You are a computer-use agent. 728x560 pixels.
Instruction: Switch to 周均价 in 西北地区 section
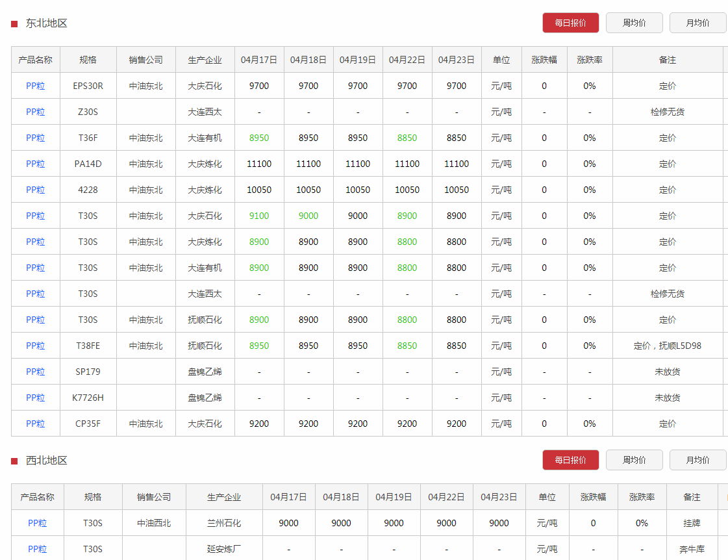click(634, 460)
